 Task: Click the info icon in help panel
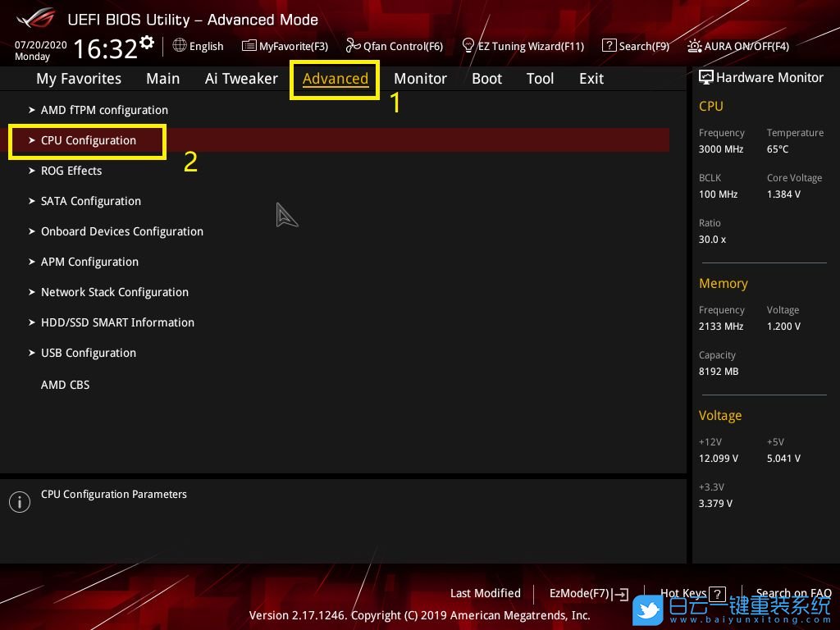pos(20,502)
